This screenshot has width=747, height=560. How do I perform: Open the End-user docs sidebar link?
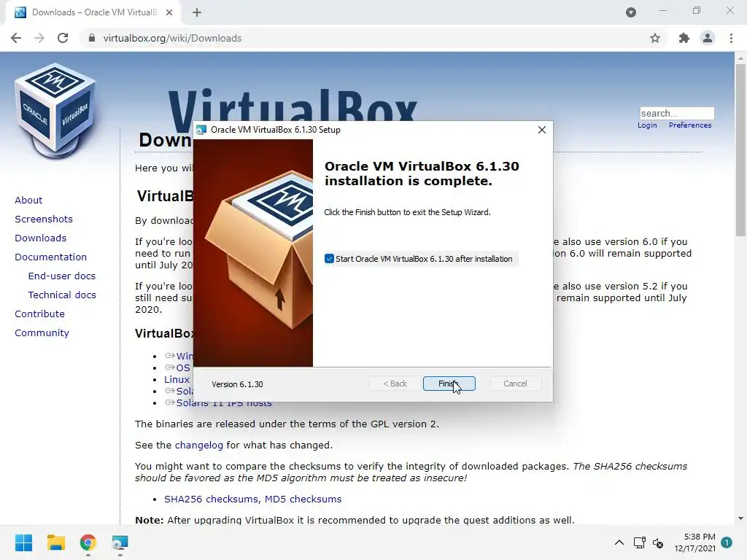click(x=62, y=276)
